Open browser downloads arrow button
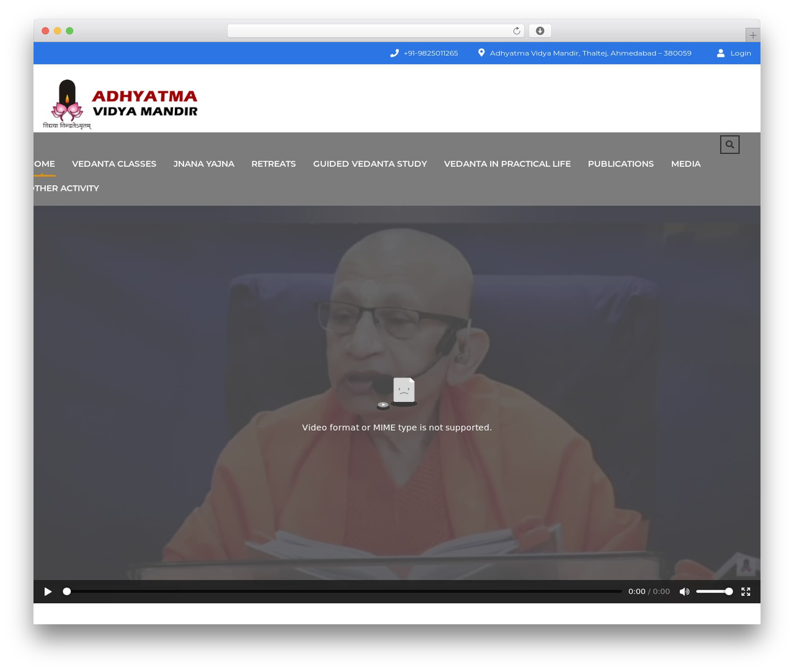Screen dimensions: 794x672 coord(540,31)
